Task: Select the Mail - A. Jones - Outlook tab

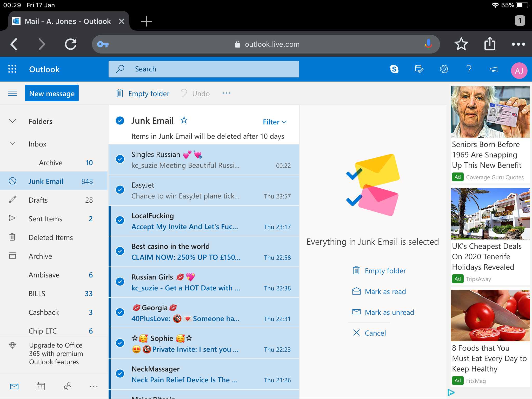Action: click(68, 21)
